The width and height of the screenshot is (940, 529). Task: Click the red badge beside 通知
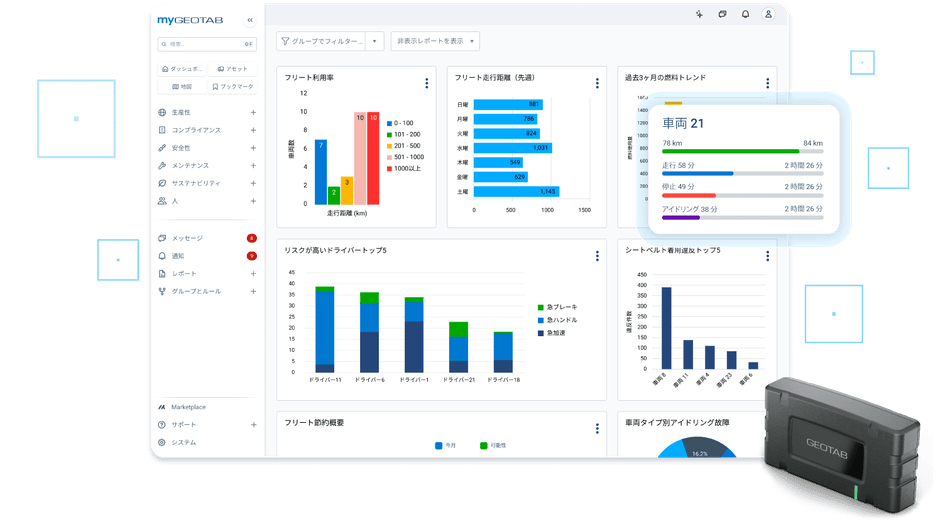252,256
